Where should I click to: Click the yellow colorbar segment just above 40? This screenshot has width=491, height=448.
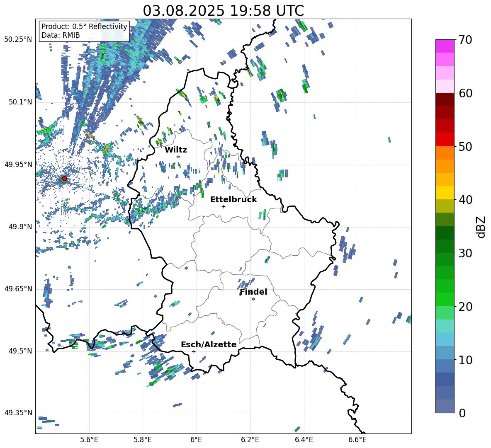pos(445,193)
